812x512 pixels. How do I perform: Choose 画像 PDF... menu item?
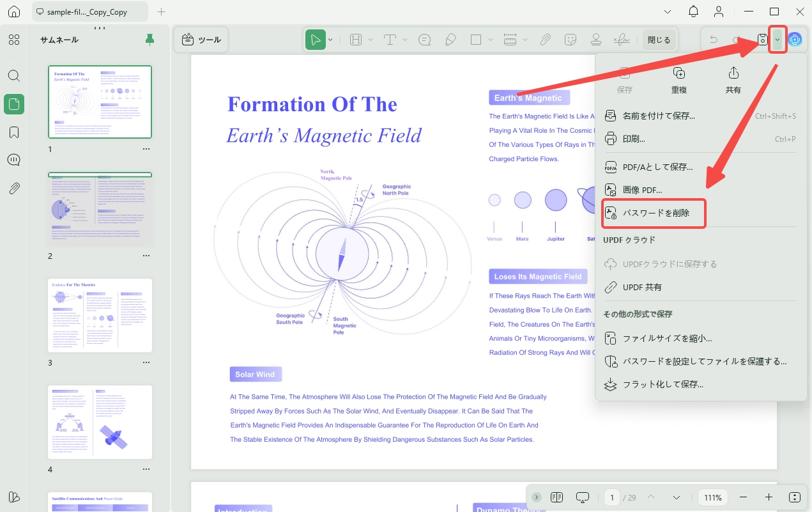coord(701,190)
